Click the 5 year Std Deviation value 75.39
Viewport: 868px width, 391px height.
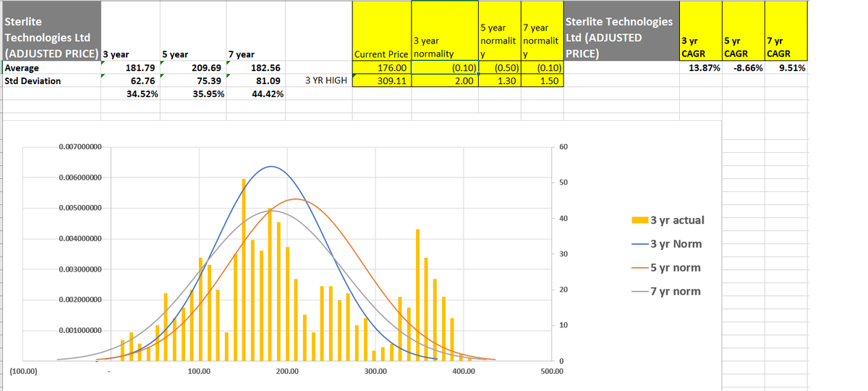pyautogui.click(x=193, y=81)
